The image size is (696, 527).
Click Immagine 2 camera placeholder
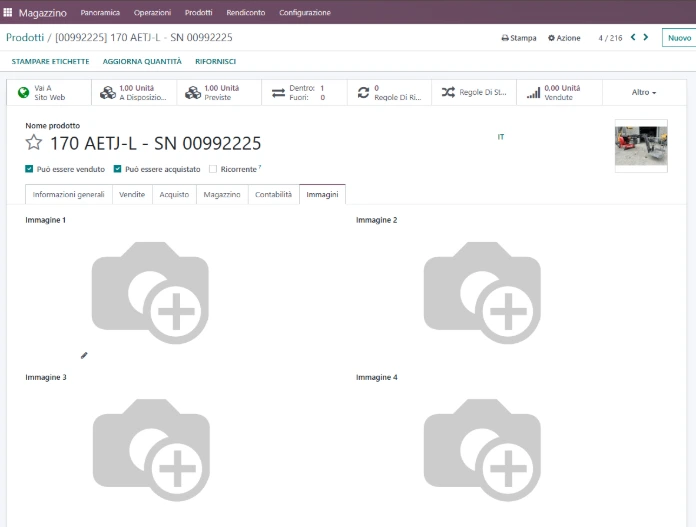pos(482,293)
